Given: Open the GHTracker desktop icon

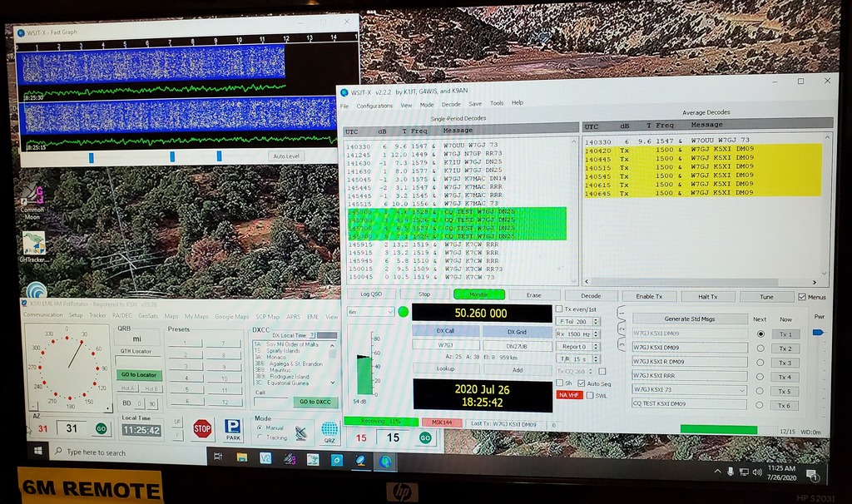Looking at the screenshot, I should (x=33, y=247).
